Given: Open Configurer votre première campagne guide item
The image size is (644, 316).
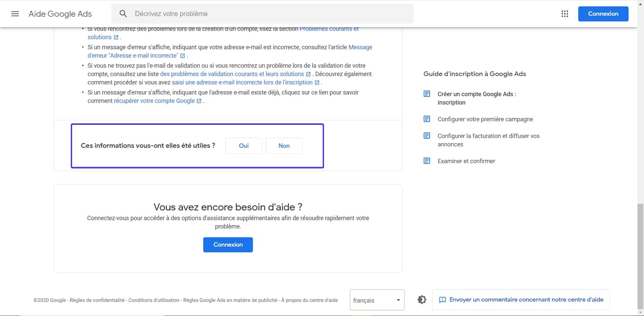Looking at the screenshot, I should pyautogui.click(x=485, y=119).
